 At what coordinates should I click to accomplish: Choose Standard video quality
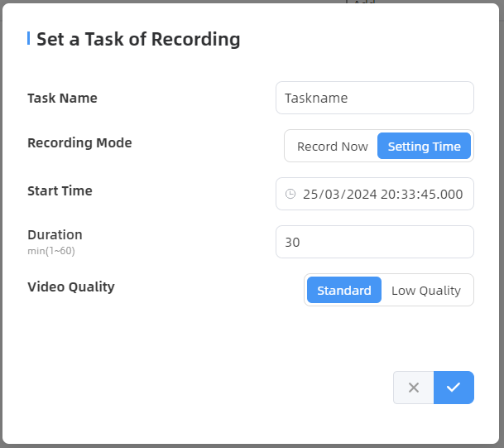(x=344, y=291)
